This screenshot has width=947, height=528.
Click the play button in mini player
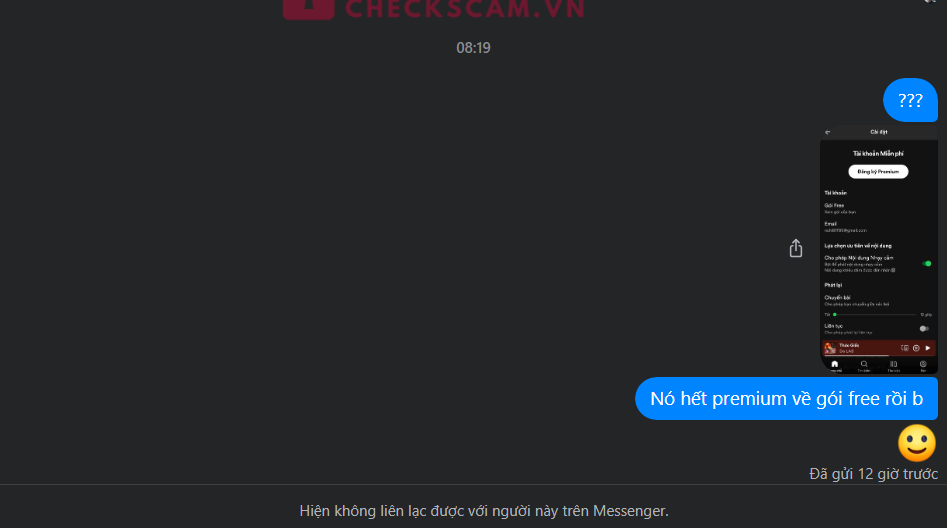[928, 348]
